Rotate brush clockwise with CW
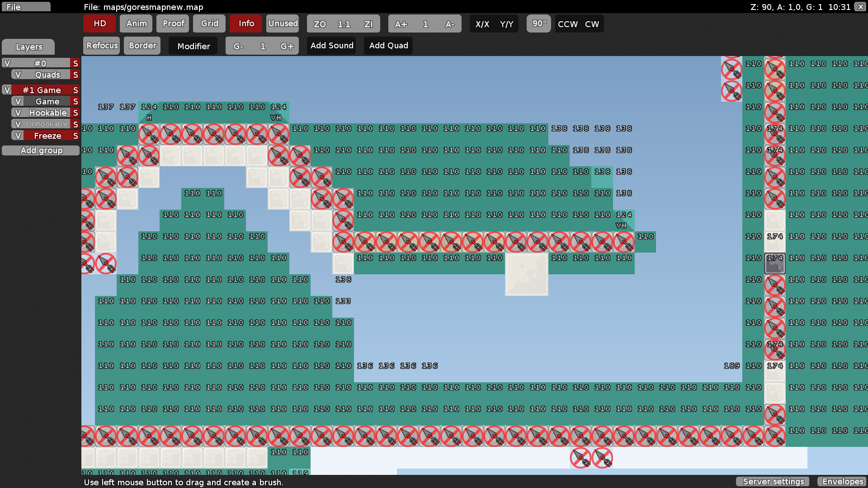Image resolution: width=868 pixels, height=488 pixels. click(592, 24)
